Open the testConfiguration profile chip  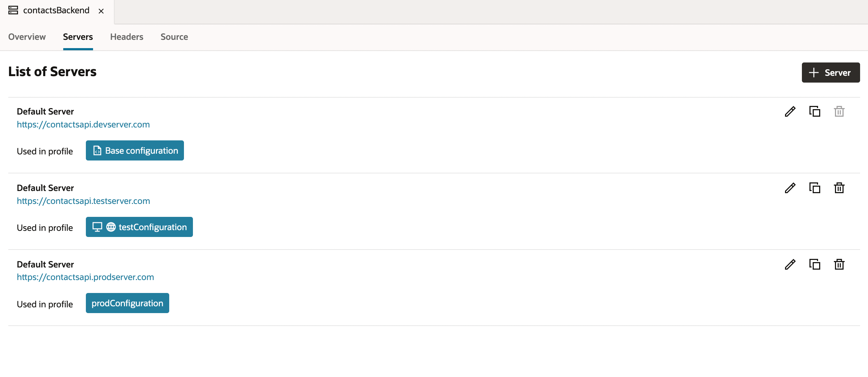coord(139,227)
